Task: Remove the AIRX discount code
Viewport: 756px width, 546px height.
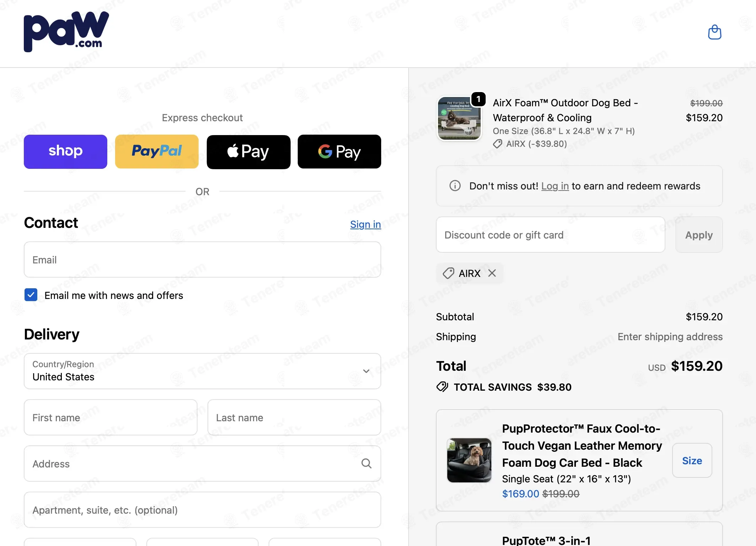Action: click(x=492, y=273)
